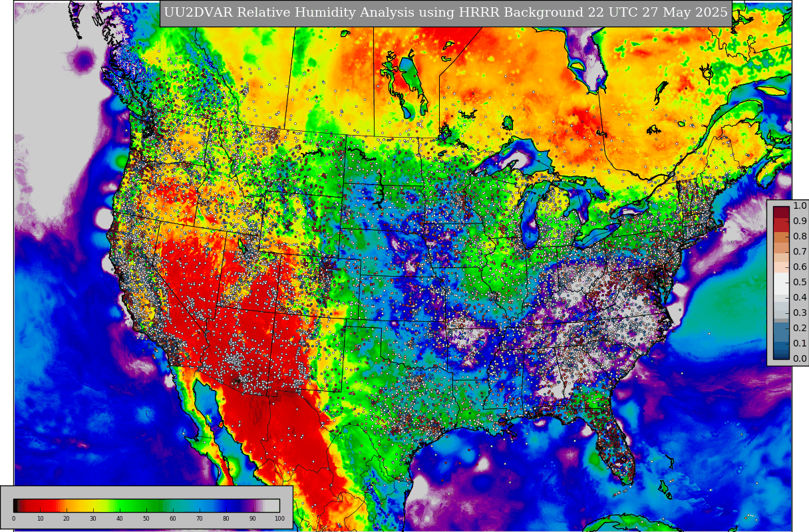The width and height of the screenshot is (809, 532).
Task: Click the 0.2 label on the vertical colorbar
Action: pyautogui.click(x=800, y=329)
